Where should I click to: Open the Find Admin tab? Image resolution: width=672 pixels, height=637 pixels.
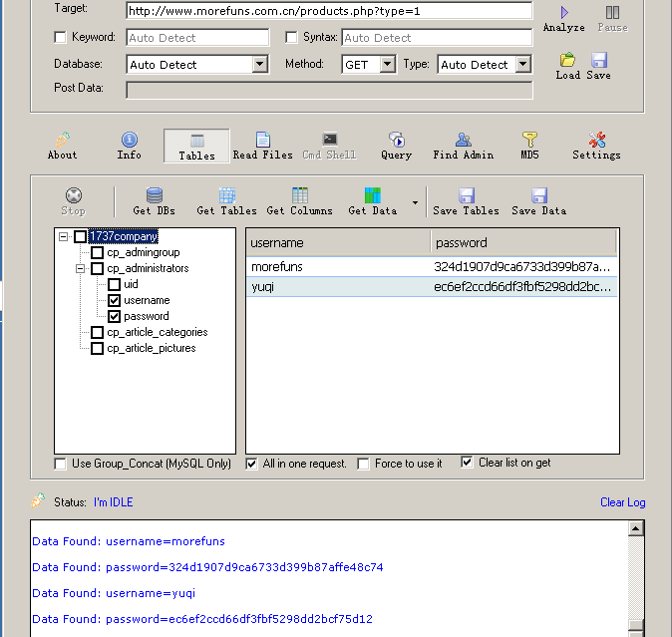pos(463,147)
